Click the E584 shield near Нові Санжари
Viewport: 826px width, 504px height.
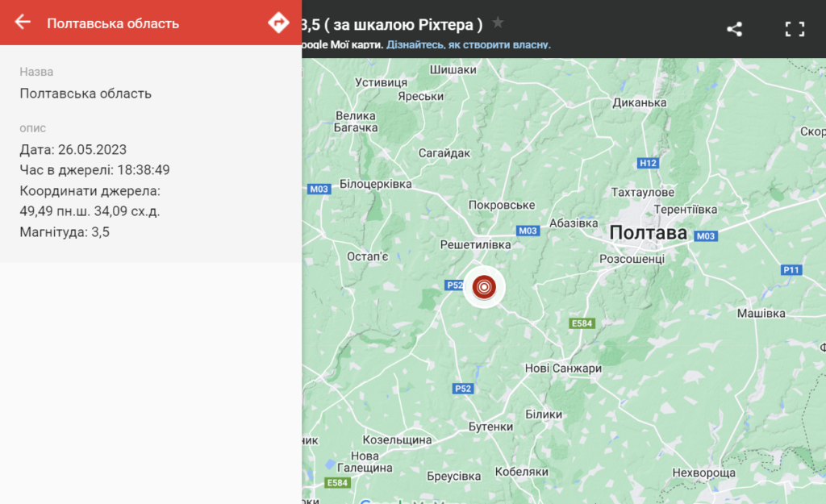[582, 323]
